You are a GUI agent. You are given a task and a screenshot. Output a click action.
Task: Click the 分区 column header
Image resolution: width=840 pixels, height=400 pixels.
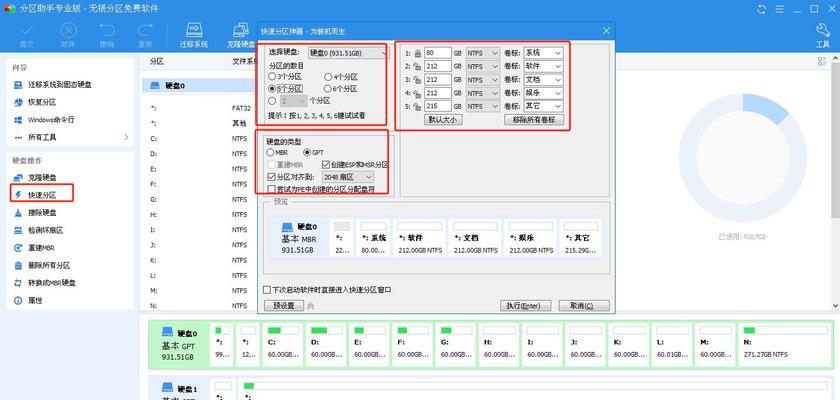click(157, 62)
